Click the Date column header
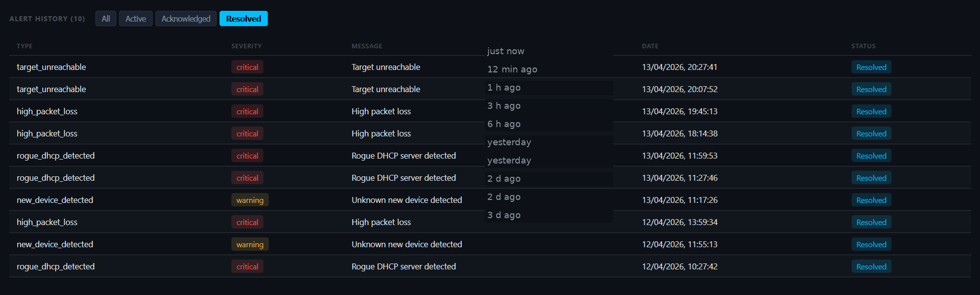Image resolution: width=980 pixels, height=295 pixels. pos(650,46)
